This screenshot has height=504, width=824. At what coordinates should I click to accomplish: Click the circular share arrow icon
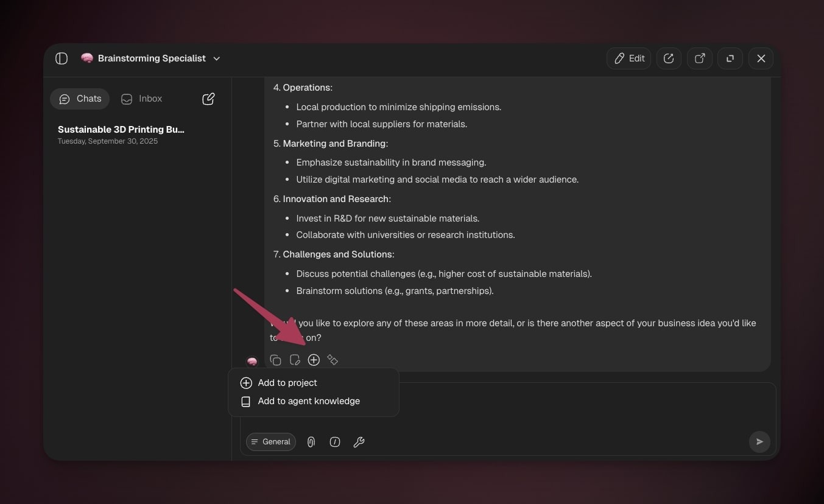[669, 58]
